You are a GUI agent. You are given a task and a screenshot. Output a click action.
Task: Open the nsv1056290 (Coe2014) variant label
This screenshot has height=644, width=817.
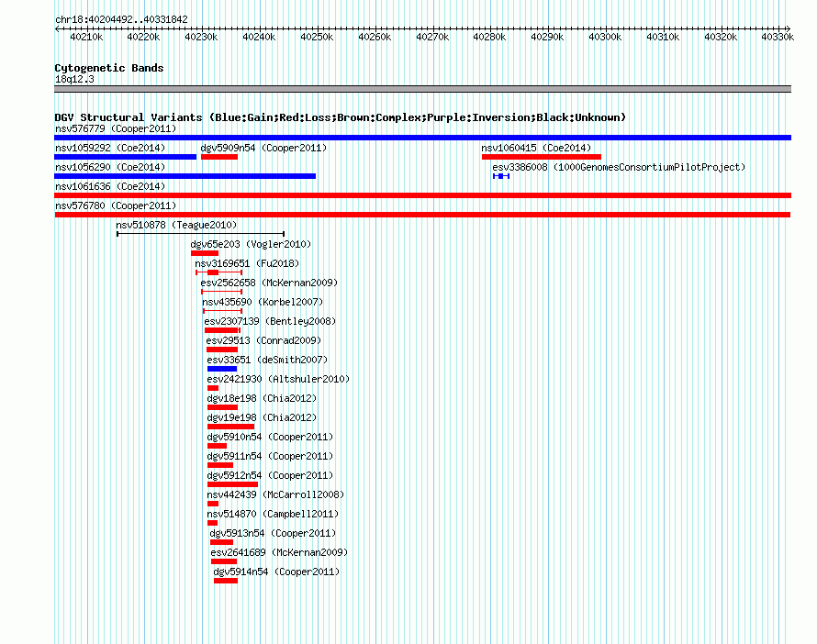110,167
